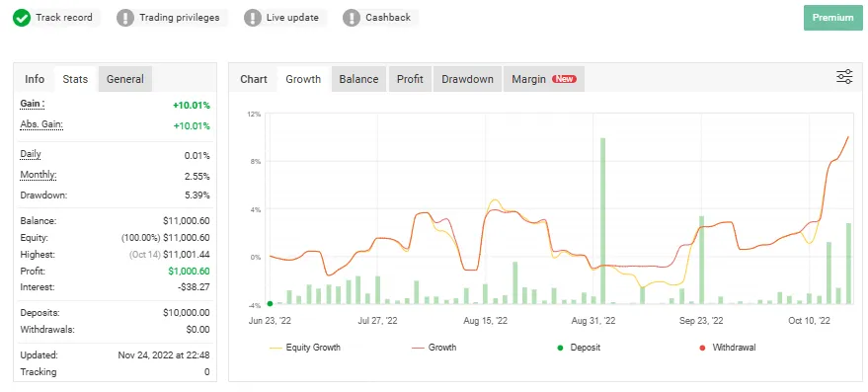
Task: Click the green deposit dot on chart
Action: (x=270, y=303)
